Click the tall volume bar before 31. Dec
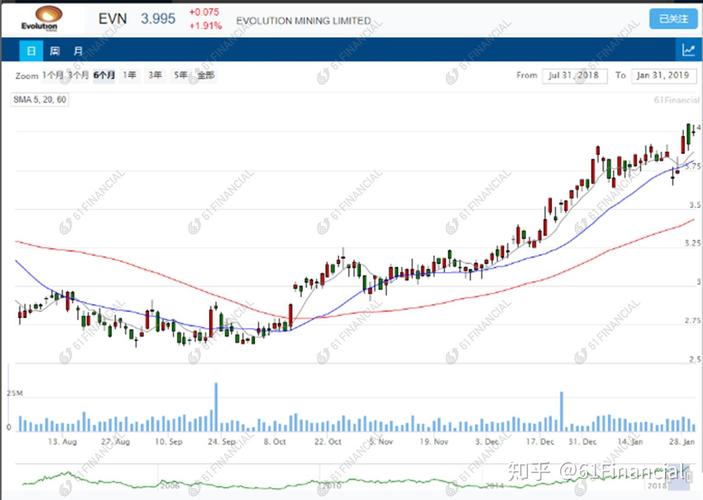The image size is (703, 500). click(x=561, y=412)
